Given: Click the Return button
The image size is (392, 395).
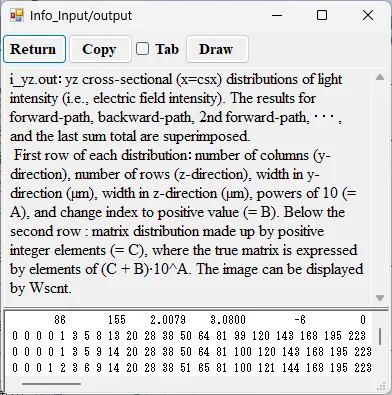Looking at the screenshot, I should 34,49.
